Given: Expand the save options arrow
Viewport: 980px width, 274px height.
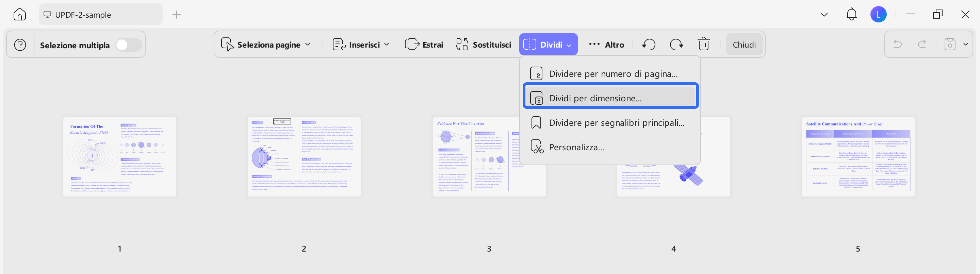Looking at the screenshot, I should [966, 44].
